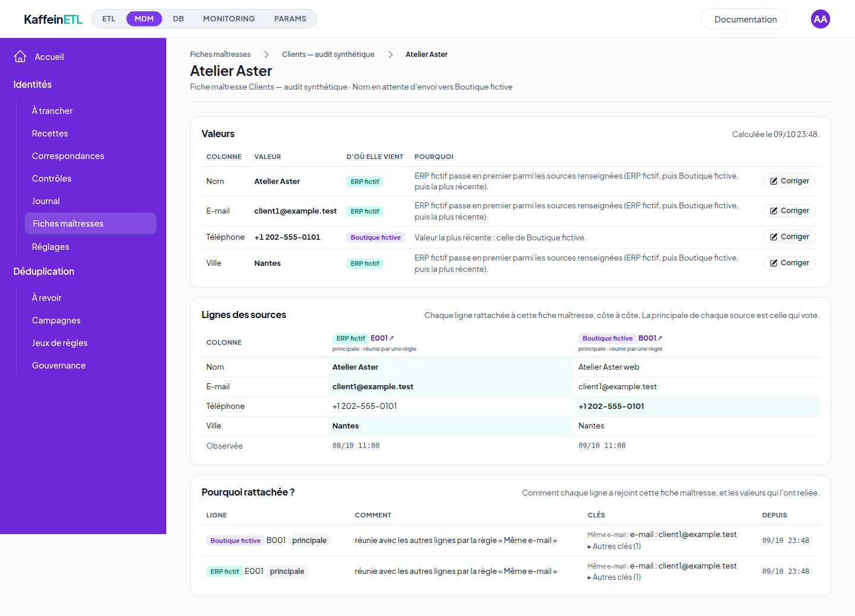This screenshot has height=616, width=855.
Task: Click Corriger for the Ville row
Action: pyautogui.click(x=789, y=263)
